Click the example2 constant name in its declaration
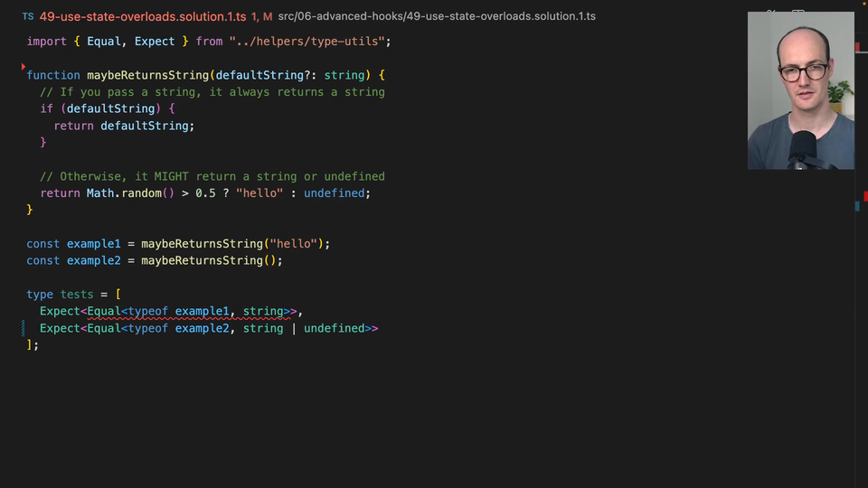Viewport: 868px width, 488px height. point(93,260)
